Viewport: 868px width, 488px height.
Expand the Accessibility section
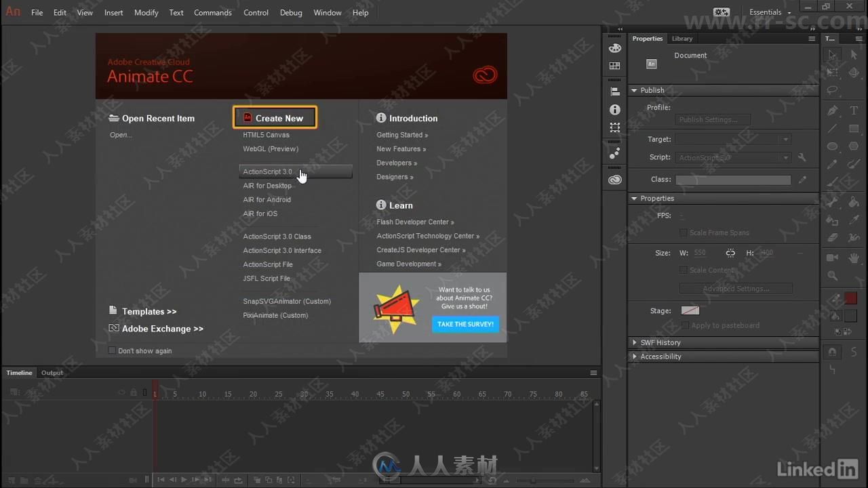pos(635,357)
